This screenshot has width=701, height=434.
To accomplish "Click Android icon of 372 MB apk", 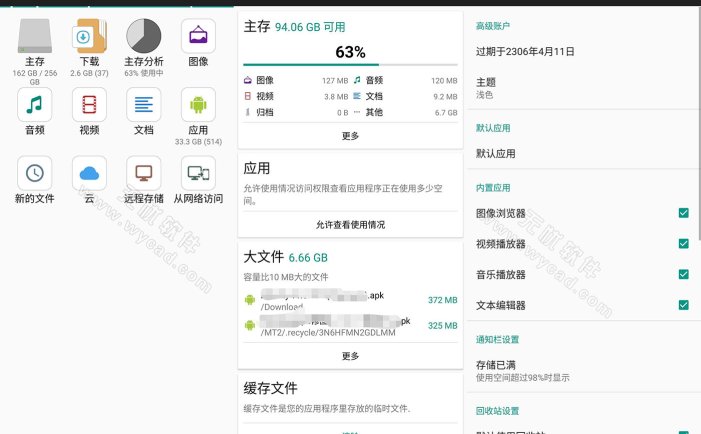I will [x=250, y=300].
